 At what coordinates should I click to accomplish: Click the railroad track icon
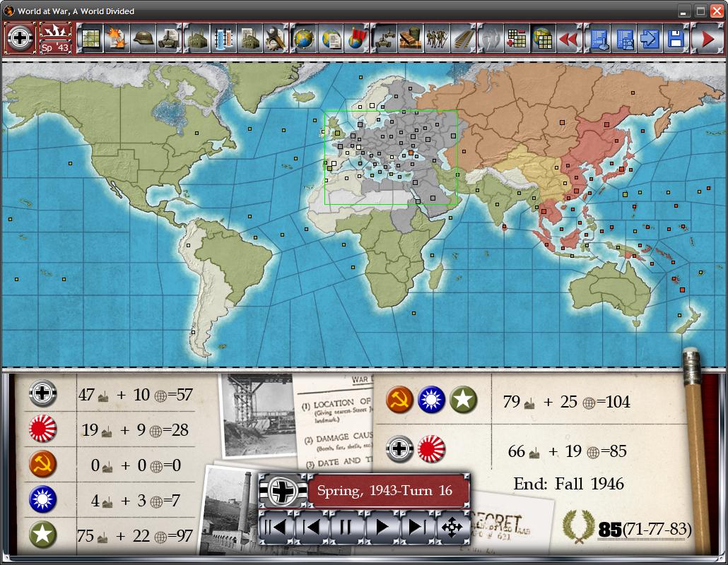click(x=464, y=38)
